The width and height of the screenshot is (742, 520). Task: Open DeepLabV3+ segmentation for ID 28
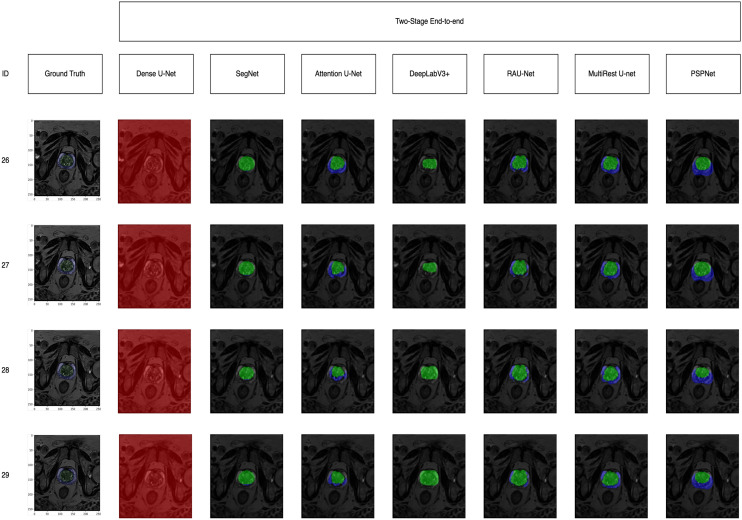pos(429,371)
